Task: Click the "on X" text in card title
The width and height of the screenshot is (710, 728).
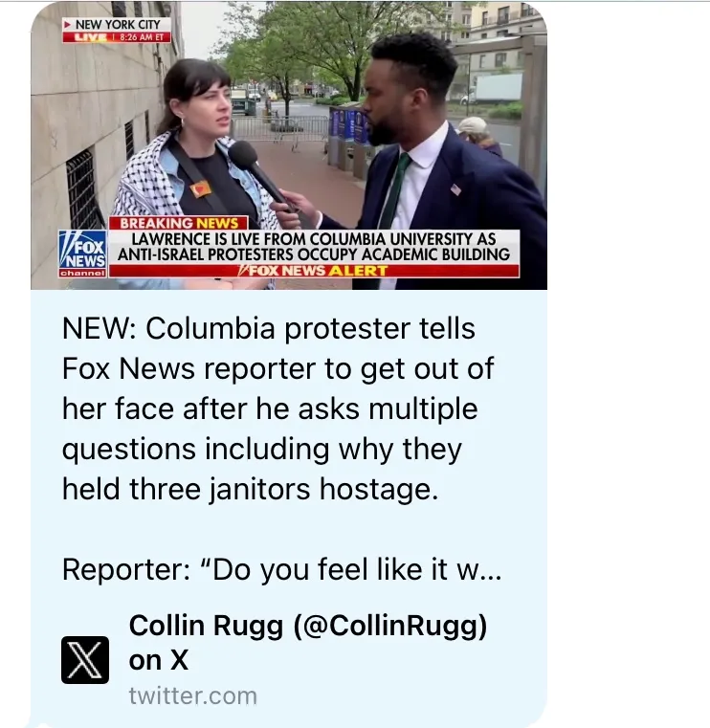Action: (x=158, y=660)
